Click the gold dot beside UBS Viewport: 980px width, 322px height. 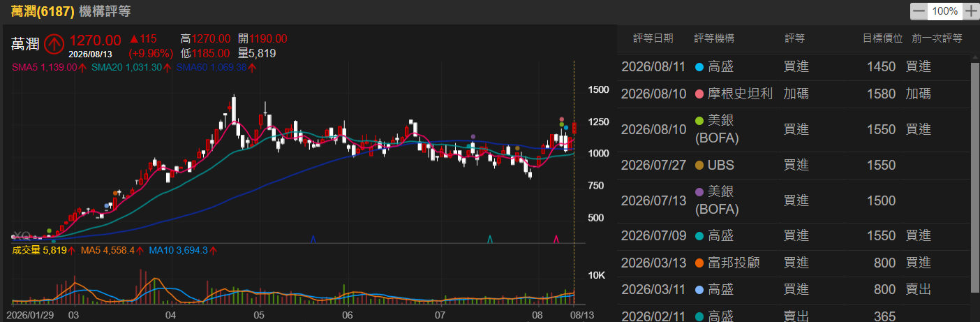(699, 166)
